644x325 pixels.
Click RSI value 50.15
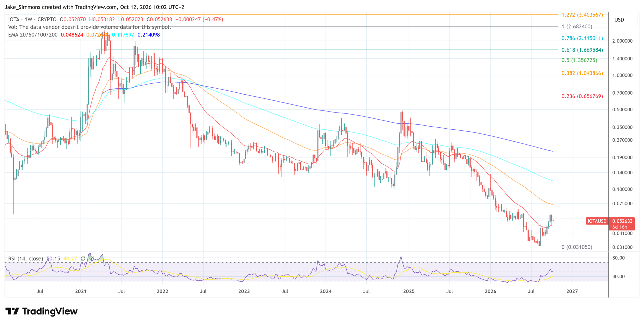(x=53, y=259)
